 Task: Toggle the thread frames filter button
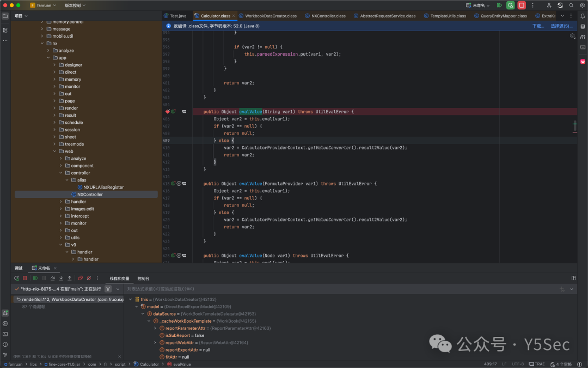click(108, 289)
